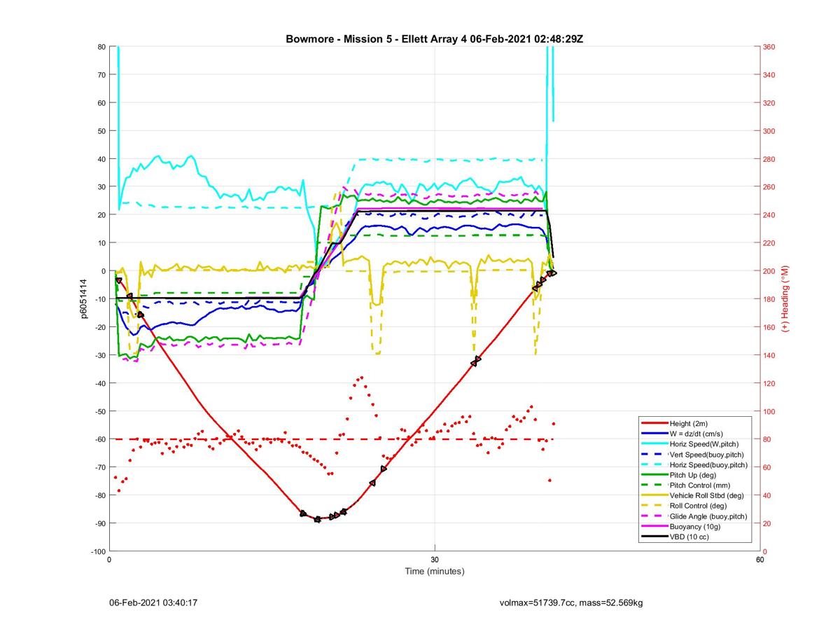Click the '60' tick on the time axis
This screenshot has width=840, height=620.
[x=759, y=560]
